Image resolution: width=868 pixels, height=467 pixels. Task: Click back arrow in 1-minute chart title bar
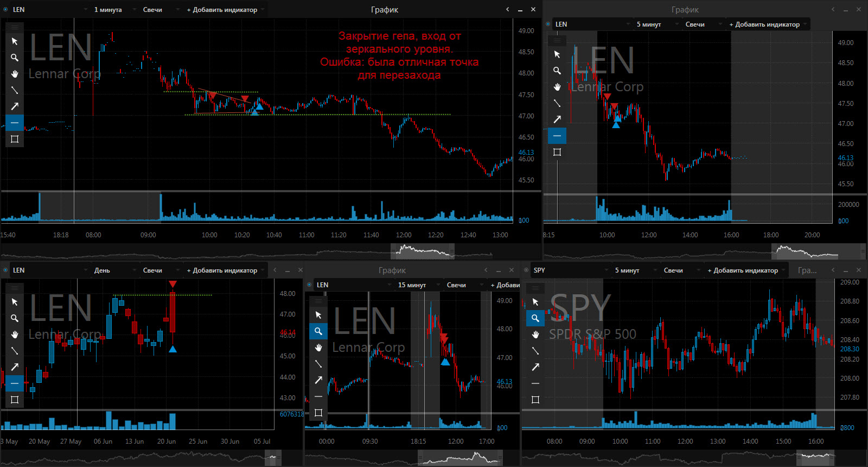click(x=507, y=9)
